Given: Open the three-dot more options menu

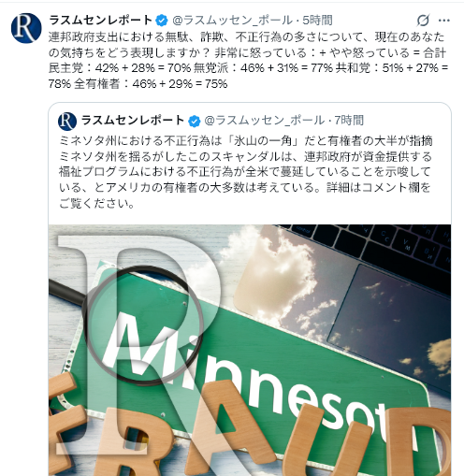Looking at the screenshot, I should click(x=443, y=21).
